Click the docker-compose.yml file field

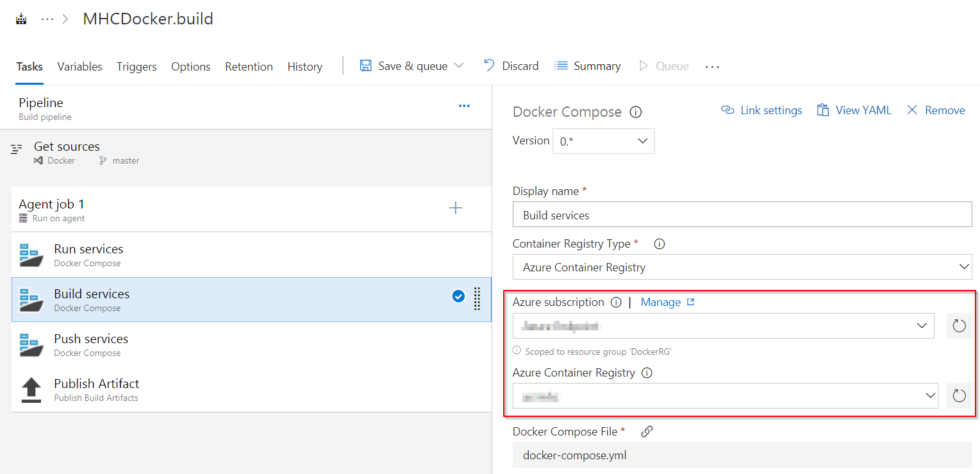[742, 455]
